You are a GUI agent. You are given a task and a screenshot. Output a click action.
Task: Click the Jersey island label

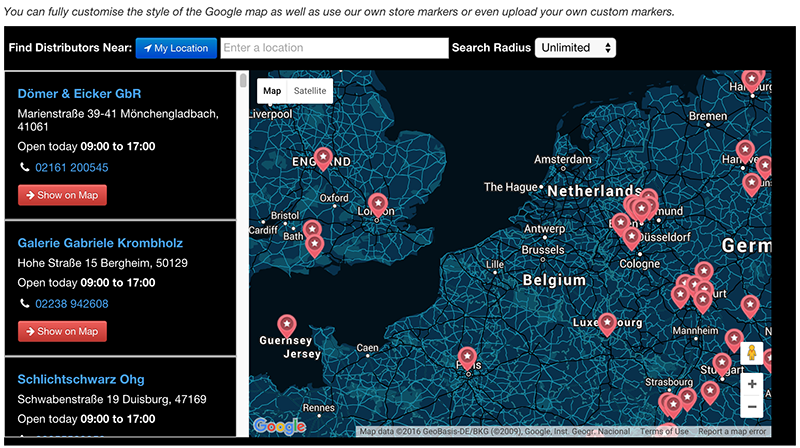coord(302,354)
